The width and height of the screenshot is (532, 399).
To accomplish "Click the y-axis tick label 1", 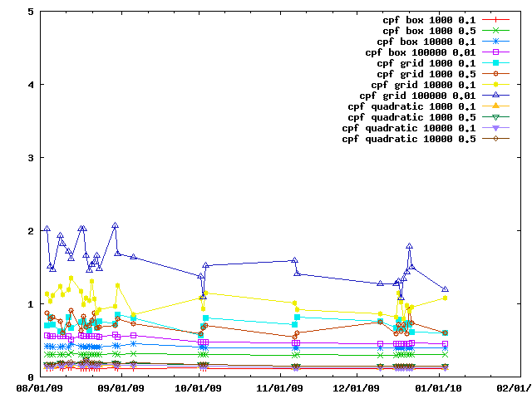I will pos(30,304).
